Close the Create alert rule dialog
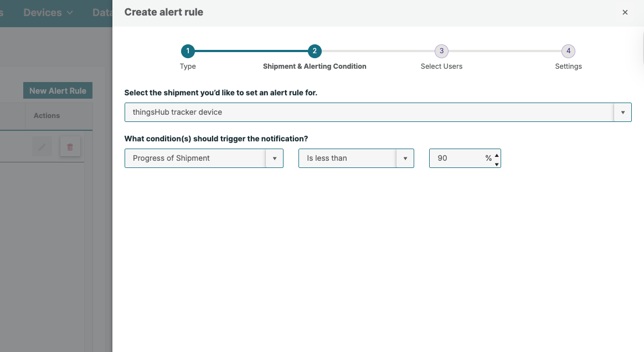The height and width of the screenshot is (352, 644). click(625, 12)
